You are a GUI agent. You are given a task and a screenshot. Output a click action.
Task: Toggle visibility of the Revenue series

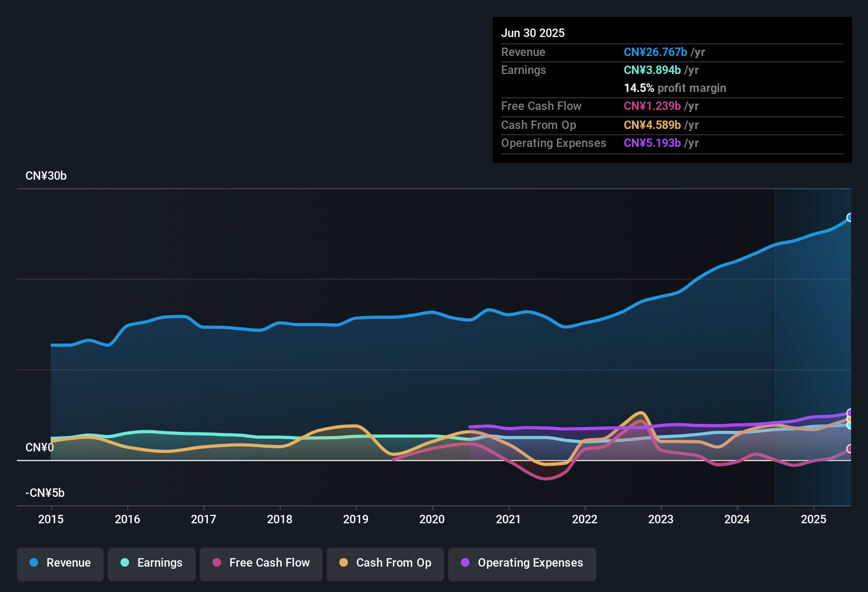pos(60,563)
